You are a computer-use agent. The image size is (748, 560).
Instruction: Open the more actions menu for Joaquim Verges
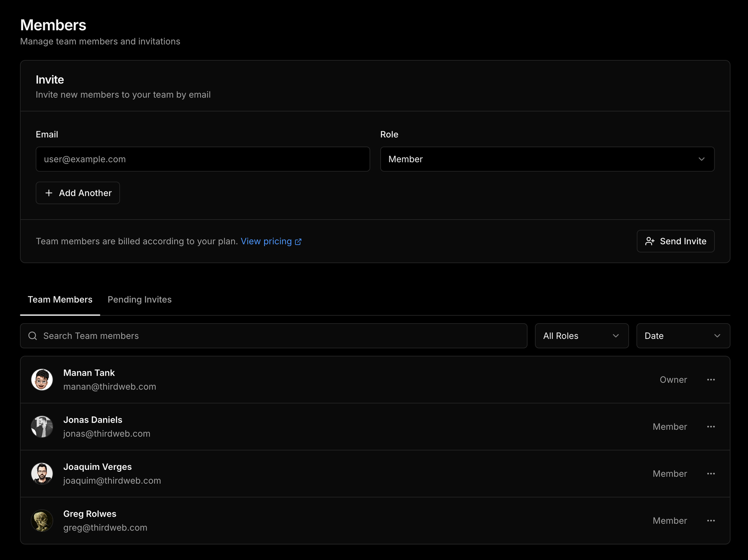(711, 474)
